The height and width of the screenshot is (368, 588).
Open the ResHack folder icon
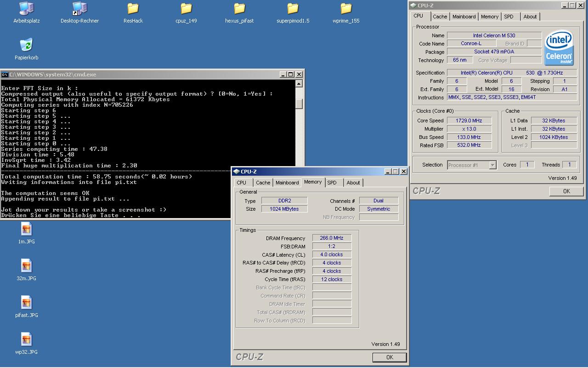(x=133, y=8)
